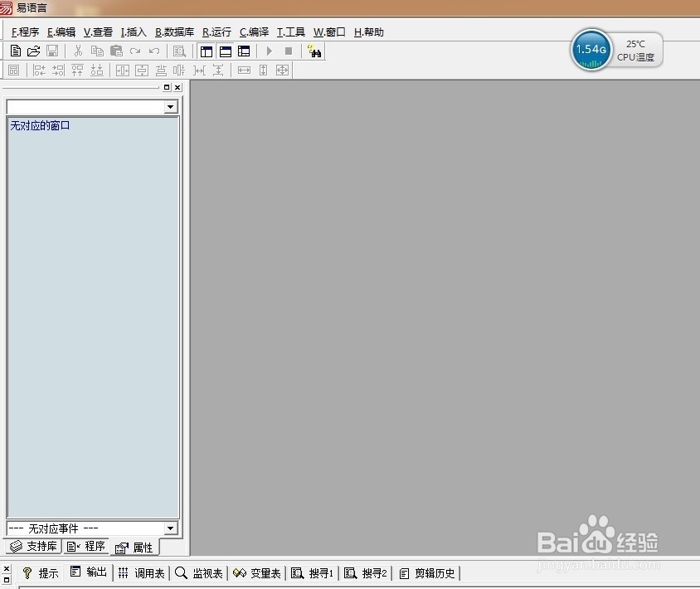Image resolution: width=700 pixels, height=589 pixels.
Task: Open the B.数据库 menu
Action: click(x=174, y=32)
